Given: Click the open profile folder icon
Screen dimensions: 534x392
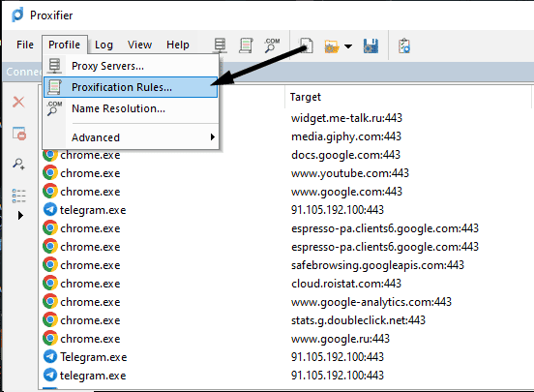Looking at the screenshot, I should pyautogui.click(x=332, y=46).
